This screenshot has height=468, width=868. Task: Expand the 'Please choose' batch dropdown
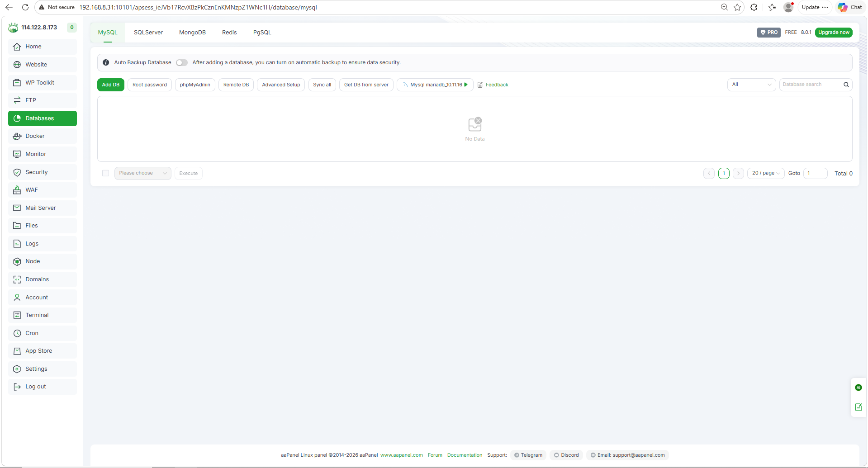[142, 173]
